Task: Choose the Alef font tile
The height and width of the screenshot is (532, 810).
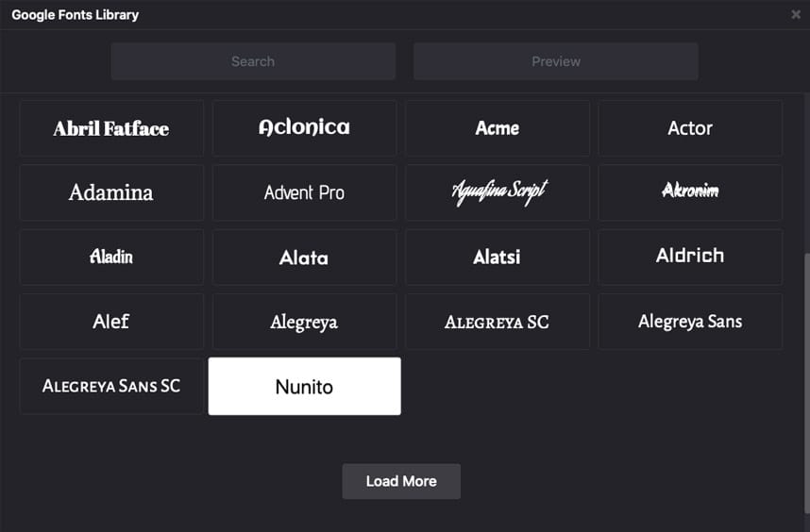Action: tap(111, 322)
